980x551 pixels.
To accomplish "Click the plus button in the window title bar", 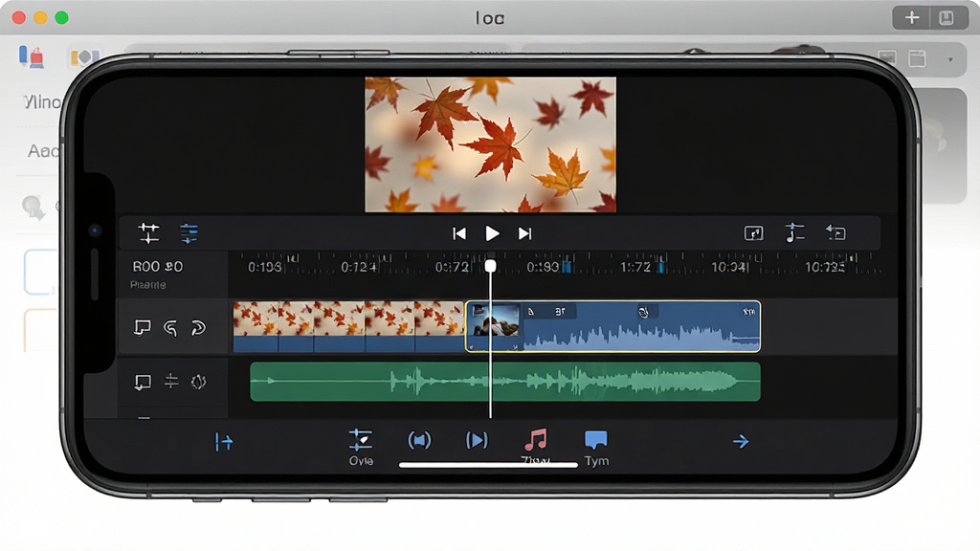I will (x=912, y=17).
